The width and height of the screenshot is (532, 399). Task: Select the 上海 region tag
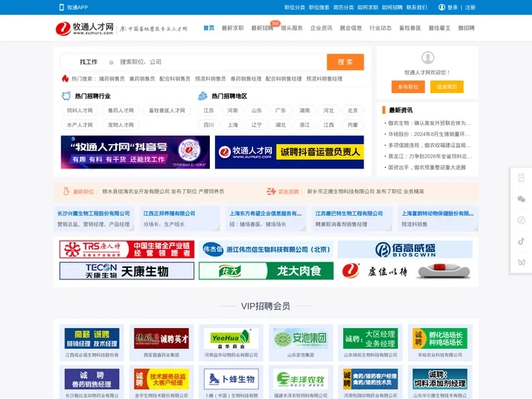point(233,125)
